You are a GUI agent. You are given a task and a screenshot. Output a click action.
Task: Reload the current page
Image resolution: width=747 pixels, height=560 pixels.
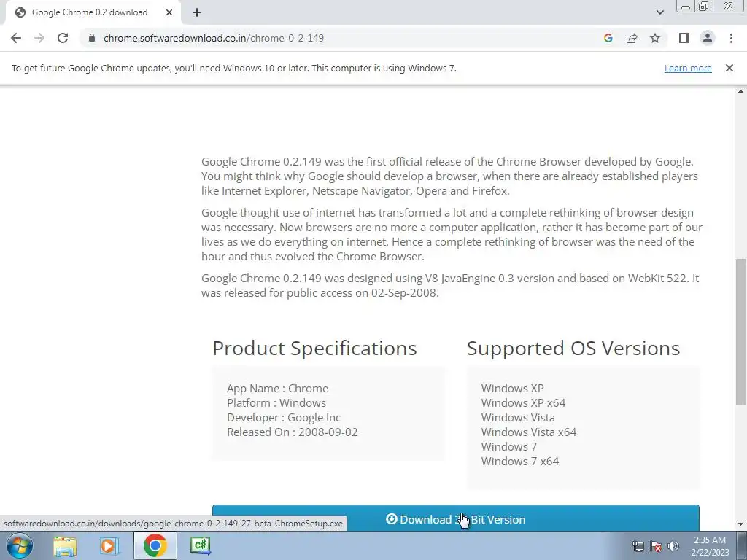[x=63, y=38]
